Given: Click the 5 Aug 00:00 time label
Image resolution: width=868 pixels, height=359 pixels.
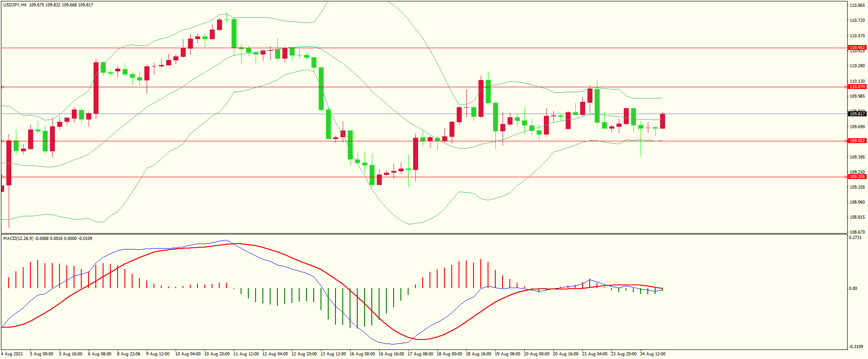Looking at the screenshot, I should point(41,354).
